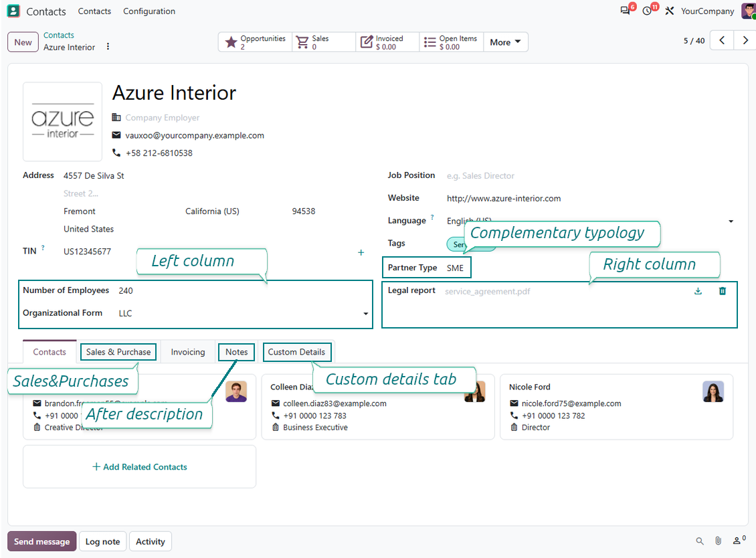This screenshot has height=558, width=756.
Task: Click Add Related Contacts
Action: pos(140,466)
